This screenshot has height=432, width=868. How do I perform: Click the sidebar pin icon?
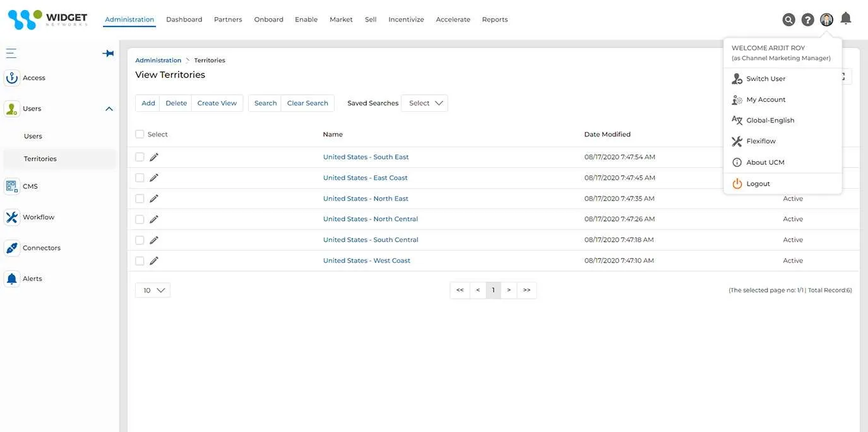(108, 54)
